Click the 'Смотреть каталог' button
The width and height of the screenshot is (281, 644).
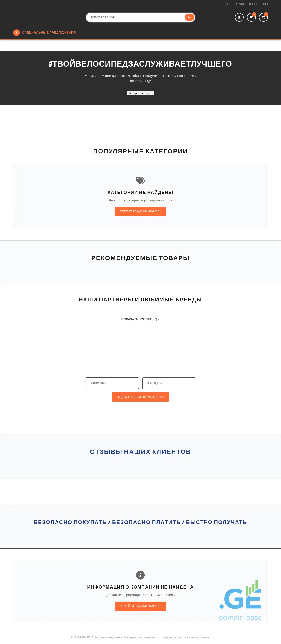pyautogui.click(x=140, y=93)
